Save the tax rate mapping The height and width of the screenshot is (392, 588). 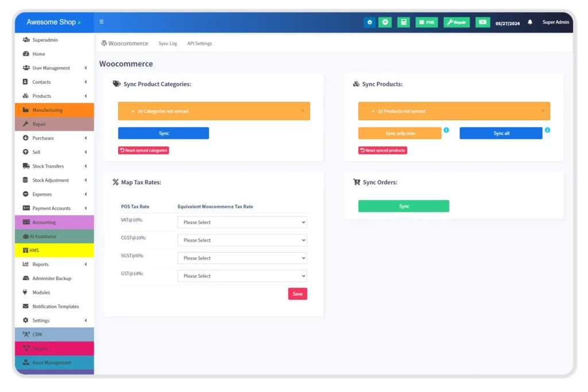pos(297,294)
